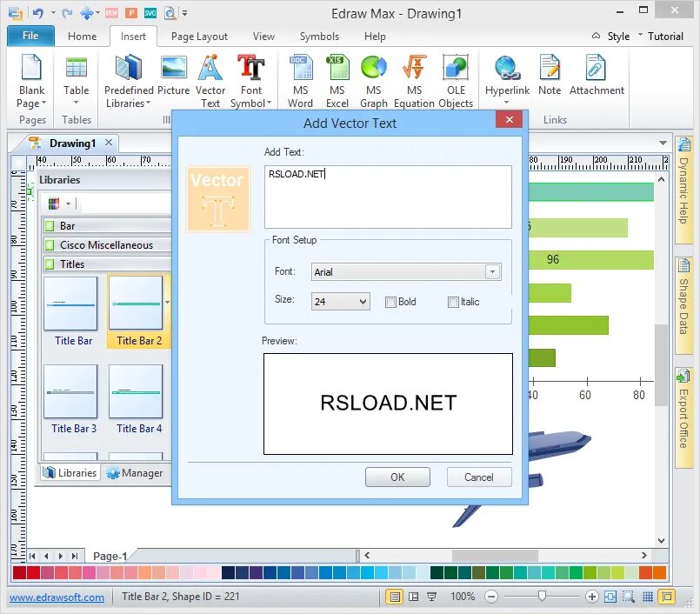
Task: Zoom out with the minus button
Action: tap(491, 597)
